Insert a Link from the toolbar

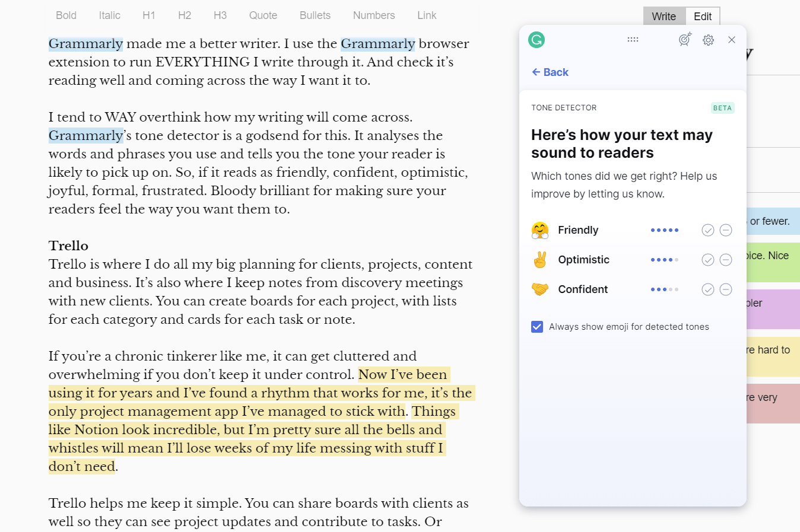point(427,15)
